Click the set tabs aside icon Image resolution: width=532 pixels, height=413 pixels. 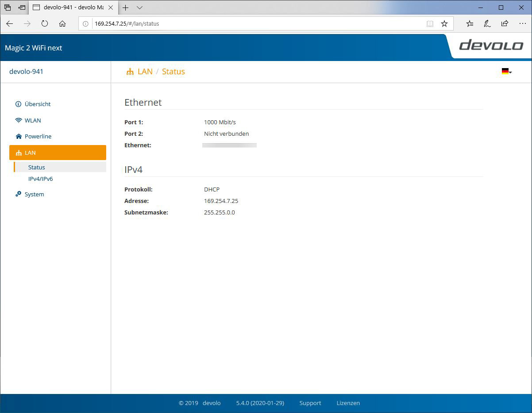point(22,8)
